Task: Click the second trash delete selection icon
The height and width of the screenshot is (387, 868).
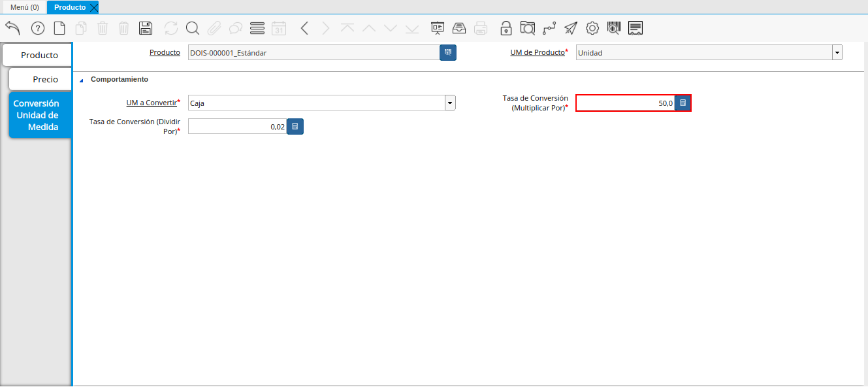Action: 124,28
